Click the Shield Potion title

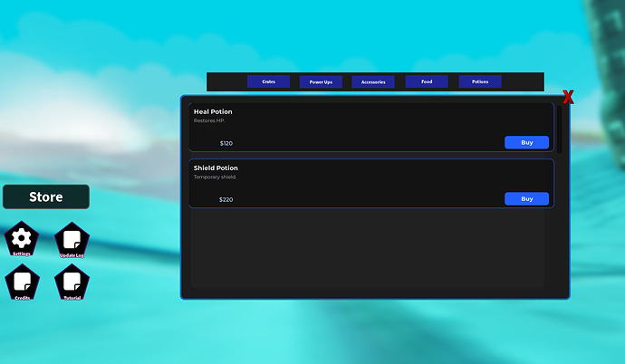[216, 168]
